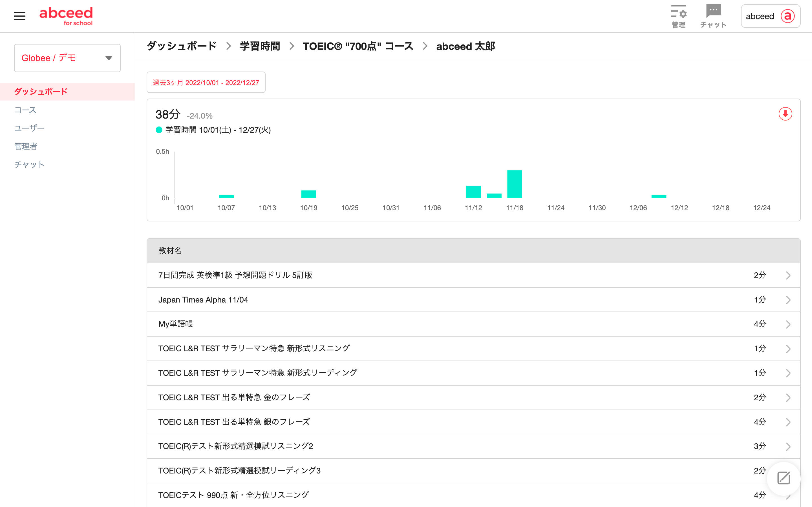This screenshot has width=812, height=507.
Task: Click the tallest bar at 11/18
Action: 514,184
